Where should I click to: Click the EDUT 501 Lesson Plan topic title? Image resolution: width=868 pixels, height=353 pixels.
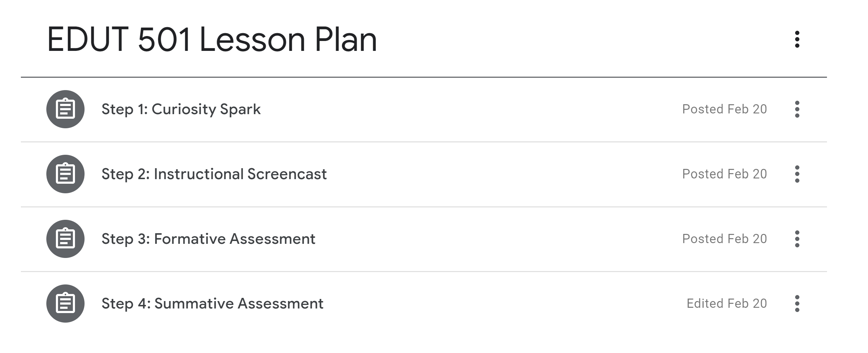coord(212,39)
